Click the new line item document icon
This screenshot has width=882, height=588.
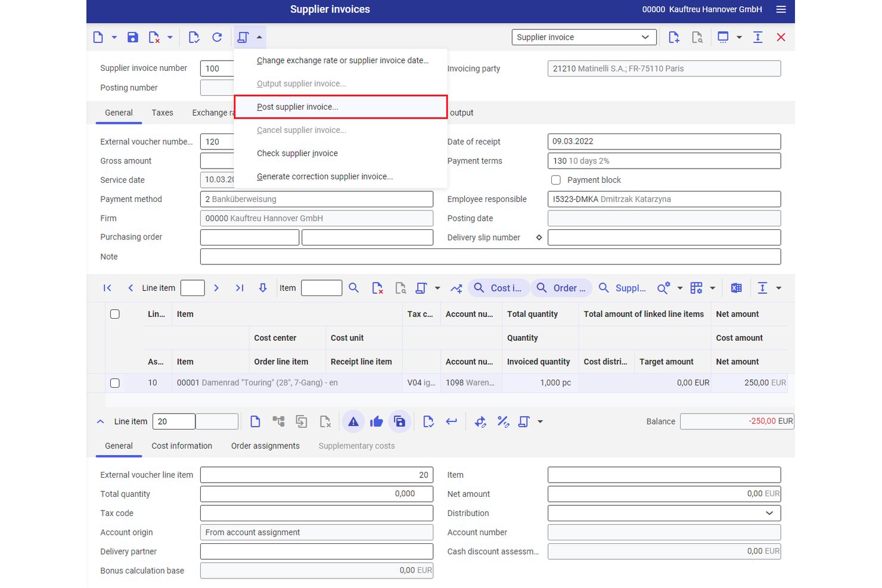[255, 422]
